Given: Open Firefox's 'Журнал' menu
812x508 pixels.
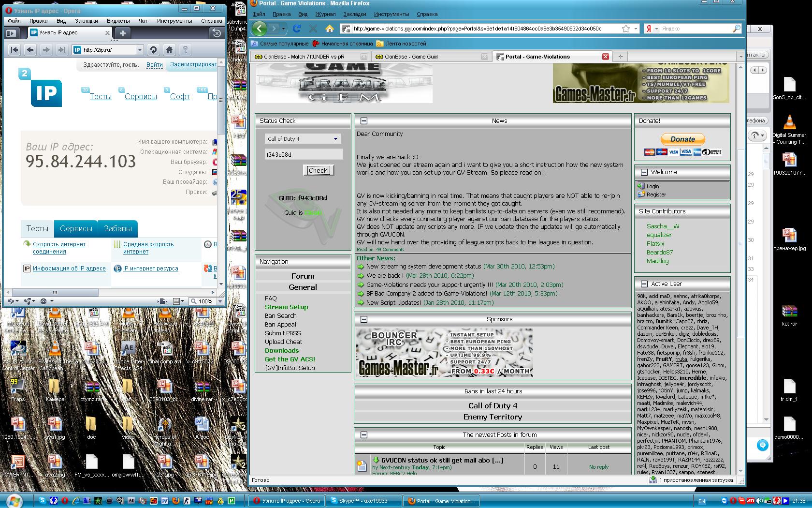Looking at the screenshot, I should click(x=325, y=14).
